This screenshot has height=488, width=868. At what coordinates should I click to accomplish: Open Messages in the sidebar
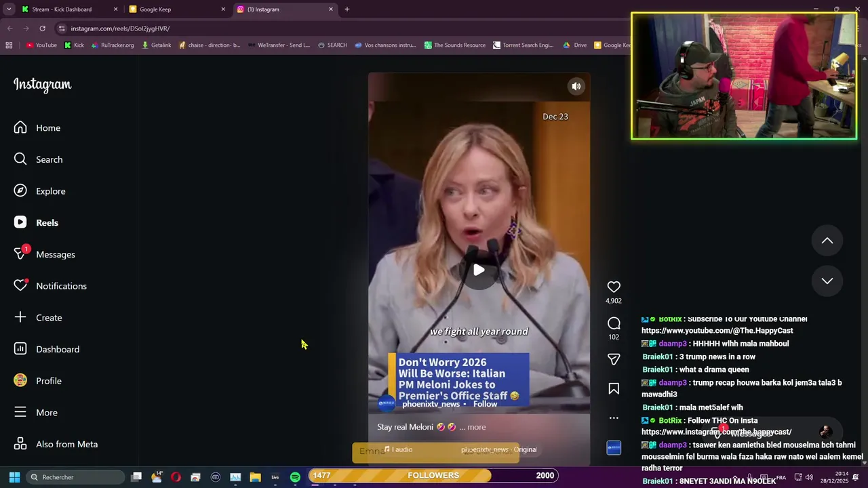pyautogui.click(x=45, y=254)
